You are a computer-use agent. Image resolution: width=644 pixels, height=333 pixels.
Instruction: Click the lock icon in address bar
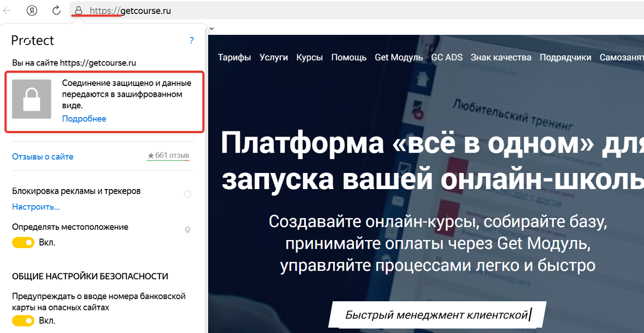pyautogui.click(x=79, y=10)
